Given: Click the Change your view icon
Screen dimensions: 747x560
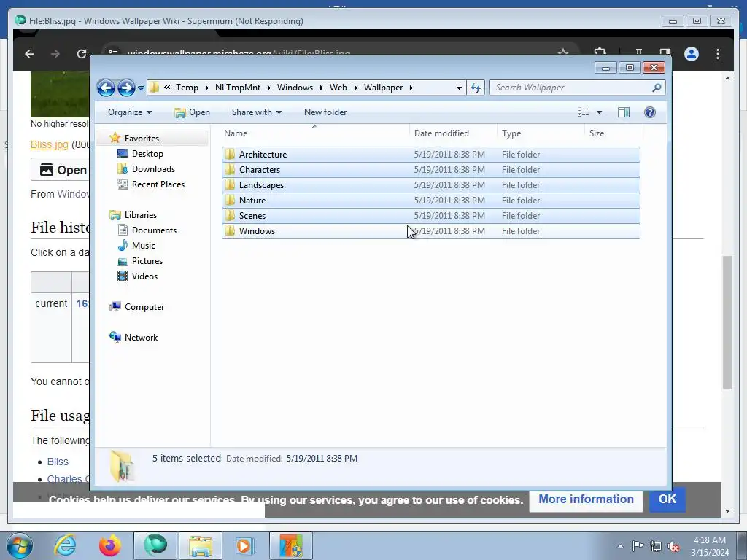Looking at the screenshot, I should click(x=584, y=112).
